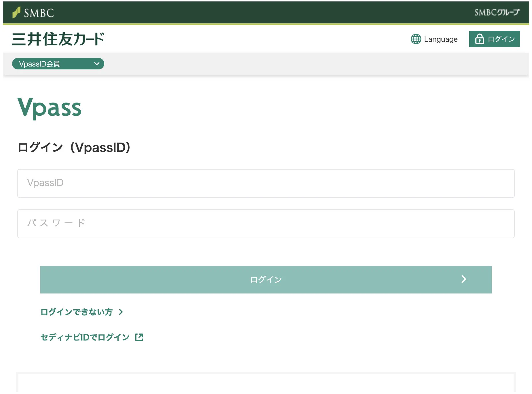Focus the パスワード input field
Screen dimensions: 532x394
(x=266, y=224)
